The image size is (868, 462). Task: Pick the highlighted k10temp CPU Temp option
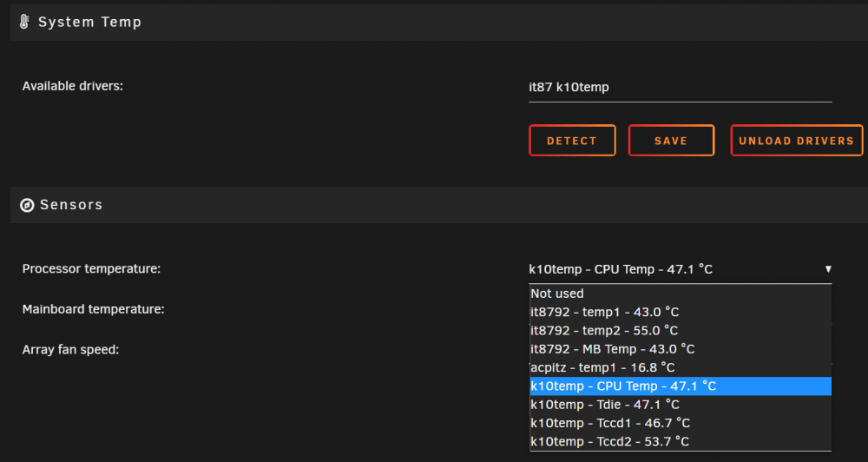coord(681,386)
